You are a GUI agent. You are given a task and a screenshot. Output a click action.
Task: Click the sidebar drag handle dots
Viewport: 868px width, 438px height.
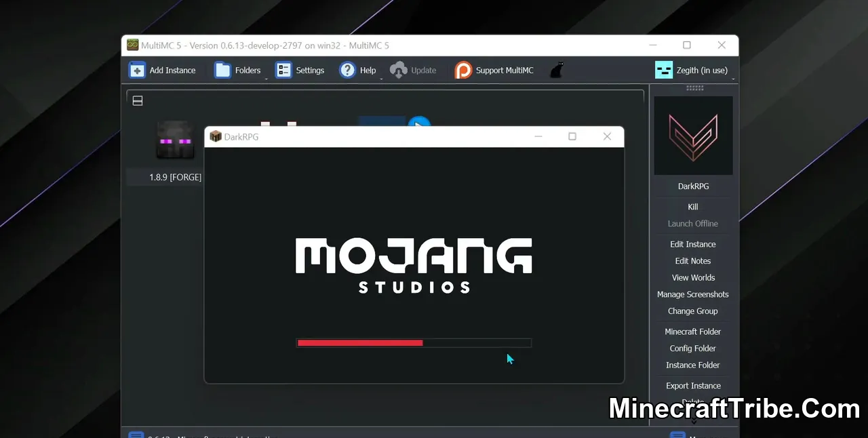pyautogui.click(x=694, y=88)
